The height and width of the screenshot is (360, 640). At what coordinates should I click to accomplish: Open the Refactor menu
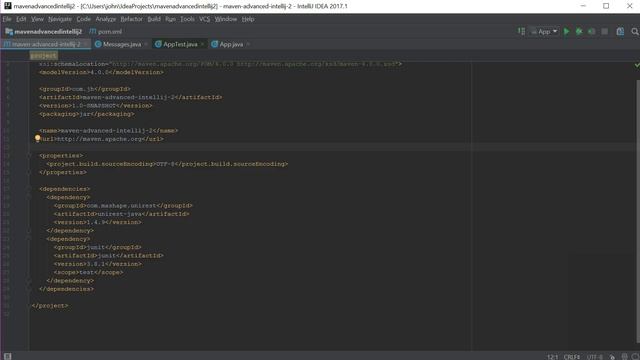click(x=131, y=19)
